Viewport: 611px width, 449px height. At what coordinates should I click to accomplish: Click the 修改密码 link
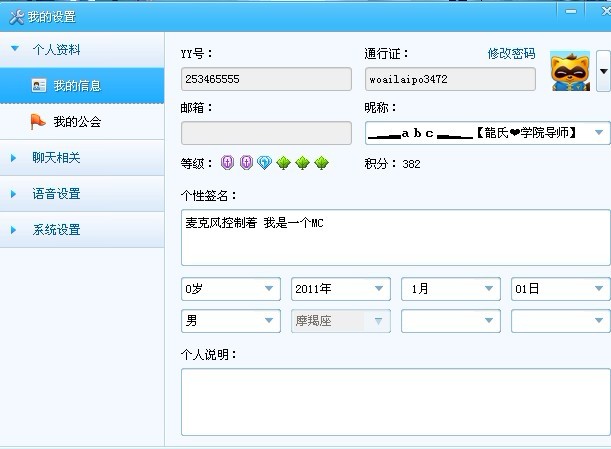tap(511, 53)
